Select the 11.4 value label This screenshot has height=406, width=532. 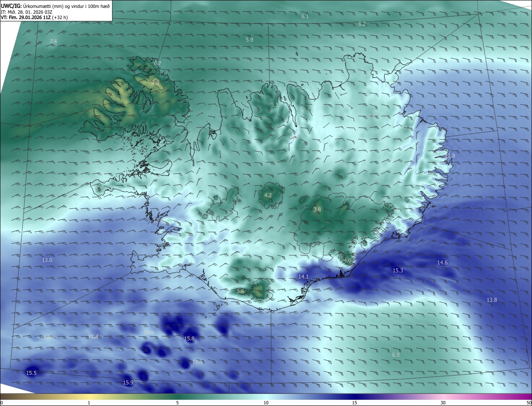pos(94,336)
